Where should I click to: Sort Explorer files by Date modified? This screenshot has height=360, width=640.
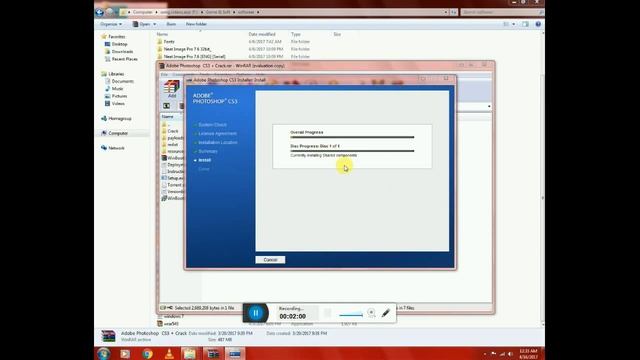262,34
